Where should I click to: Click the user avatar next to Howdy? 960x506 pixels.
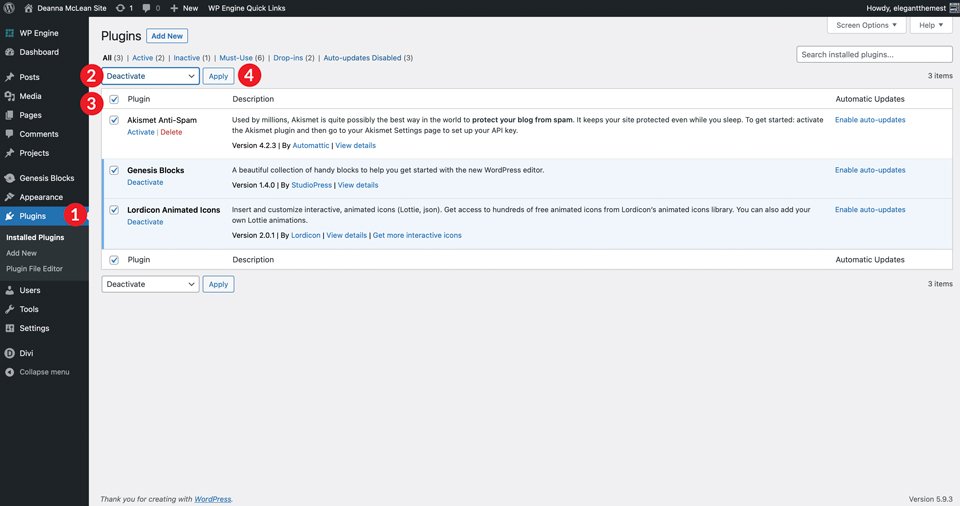click(x=954, y=8)
